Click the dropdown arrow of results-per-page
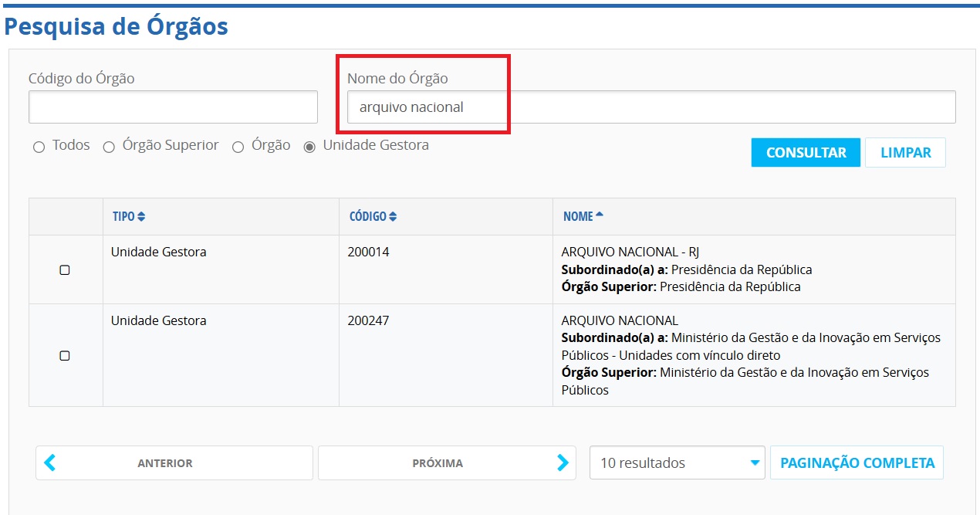The height and width of the screenshot is (515, 980). [x=754, y=463]
